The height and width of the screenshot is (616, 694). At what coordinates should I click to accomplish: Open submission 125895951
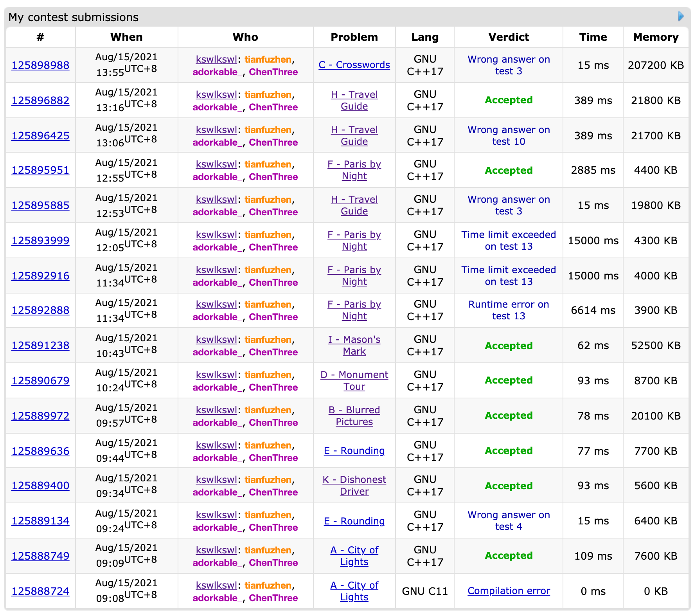(x=40, y=170)
